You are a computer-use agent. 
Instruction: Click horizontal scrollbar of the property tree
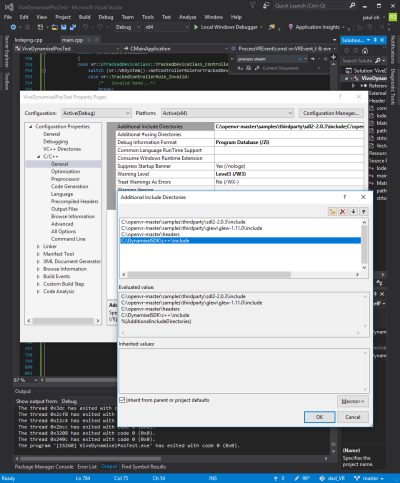pos(63,321)
